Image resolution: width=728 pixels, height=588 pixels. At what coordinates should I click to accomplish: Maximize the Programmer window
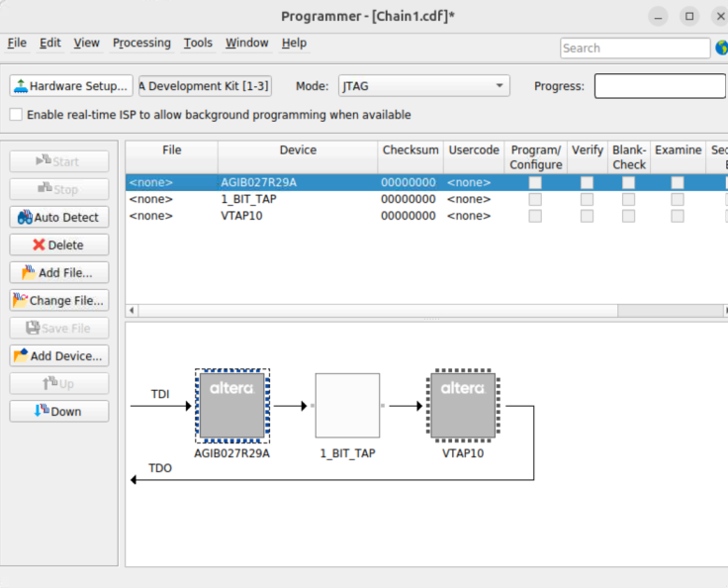(689, 16)
